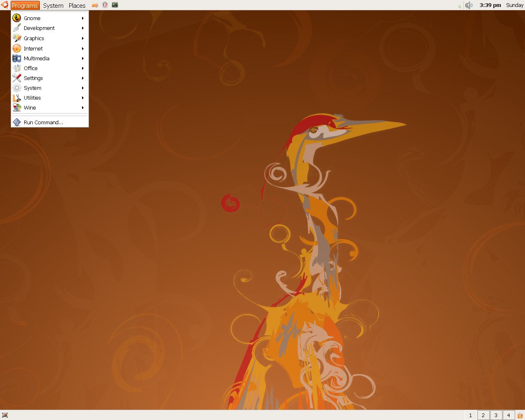The width and height of the screenshot is (525, 420).
Task: Click the Run Command diamond icon
Action: point(17,122)
